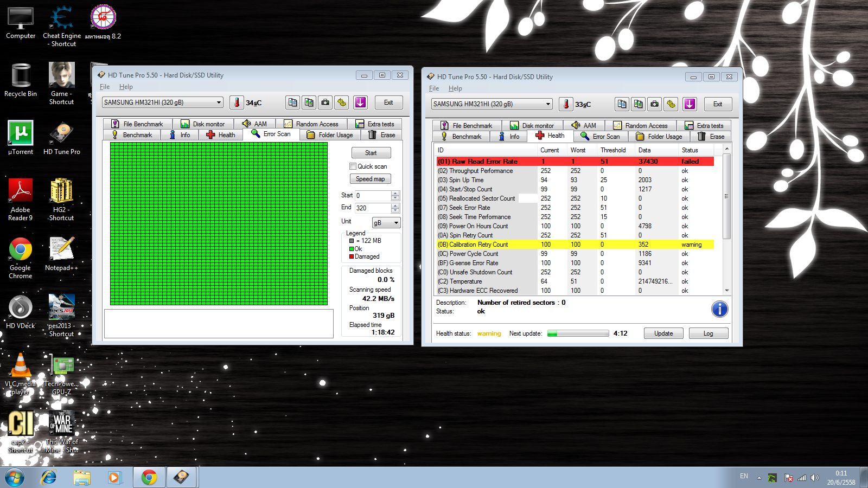The image size is (868, 488).
Task: Click copy screenshot icon in left HD Tune window
Action: (x=309, y=102)
